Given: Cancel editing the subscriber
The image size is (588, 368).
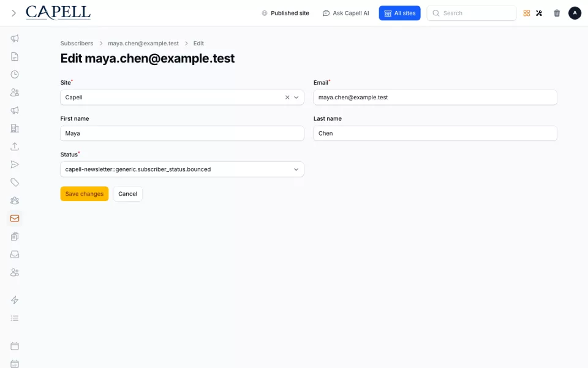Looking at the screenshot, I should point(128,194).
